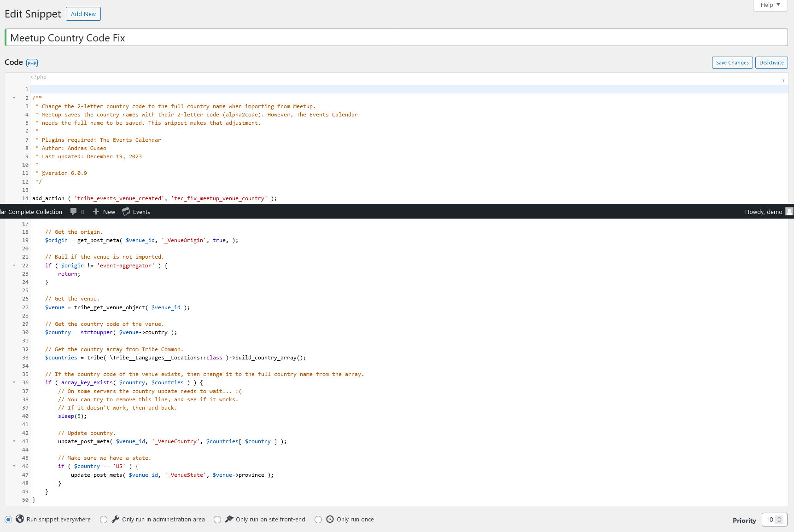Click the Save Changes button
Image resolution: width=794 pixels, height=532 pixels.
tap(732, 62)
